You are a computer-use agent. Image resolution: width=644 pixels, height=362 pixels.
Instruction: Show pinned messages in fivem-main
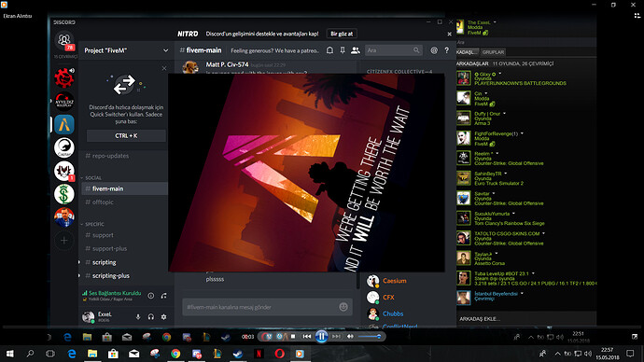click(x=343, y=50)
